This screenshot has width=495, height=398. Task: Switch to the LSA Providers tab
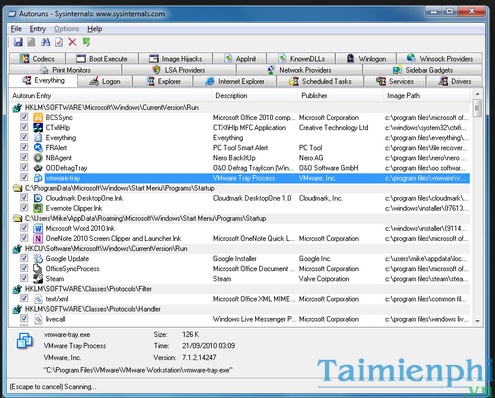pyautogui.click(x=179, y=70)
